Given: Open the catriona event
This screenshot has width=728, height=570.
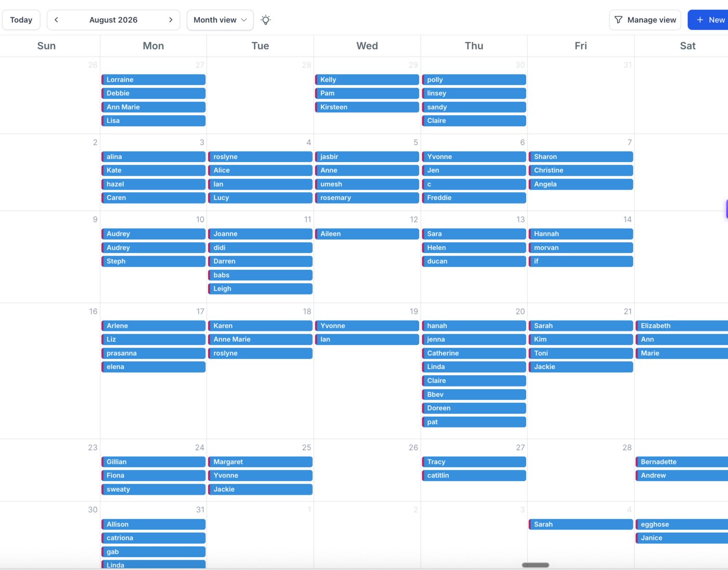Looking at the screenshot, I should 153,538.
